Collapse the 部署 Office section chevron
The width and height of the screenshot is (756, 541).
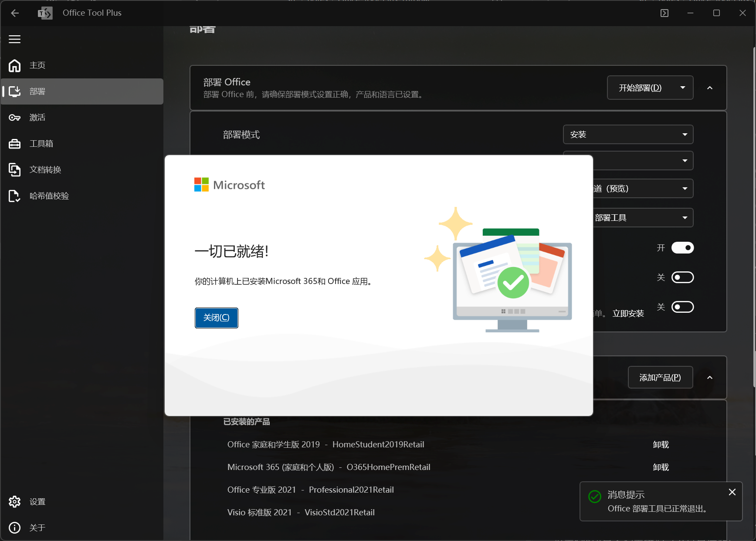710,88
